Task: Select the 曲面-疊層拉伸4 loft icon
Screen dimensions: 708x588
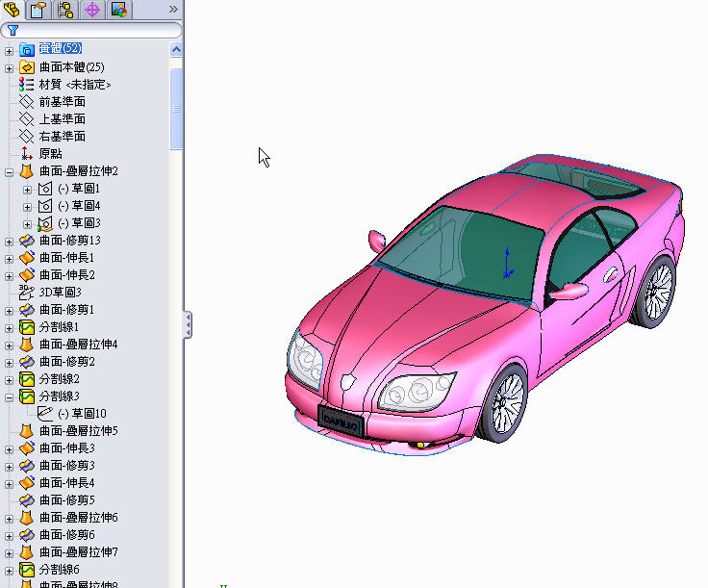Action: click(x=26, y=345)
